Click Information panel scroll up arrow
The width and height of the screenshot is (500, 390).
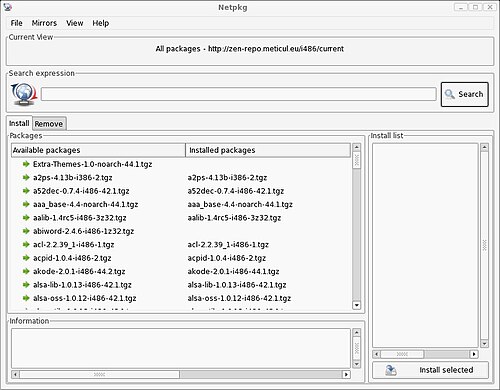point(356,333)
